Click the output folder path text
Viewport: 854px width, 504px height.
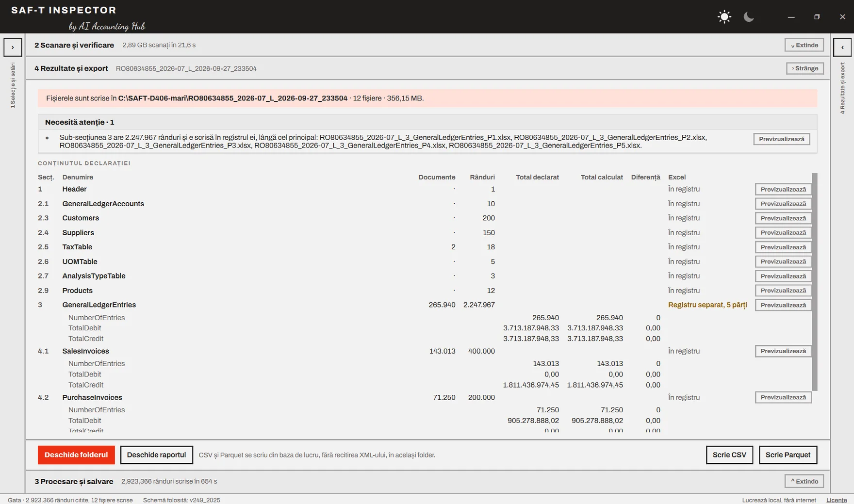tap(233, 98)
